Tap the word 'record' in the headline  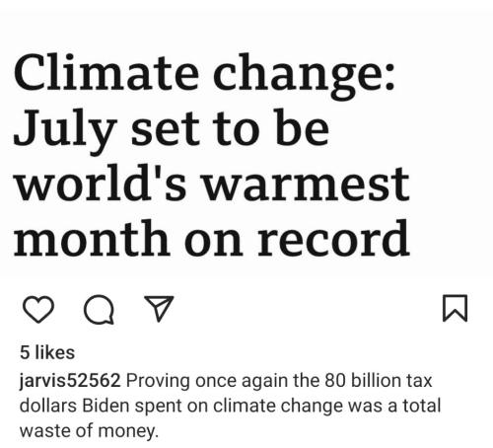pos(333,239)
